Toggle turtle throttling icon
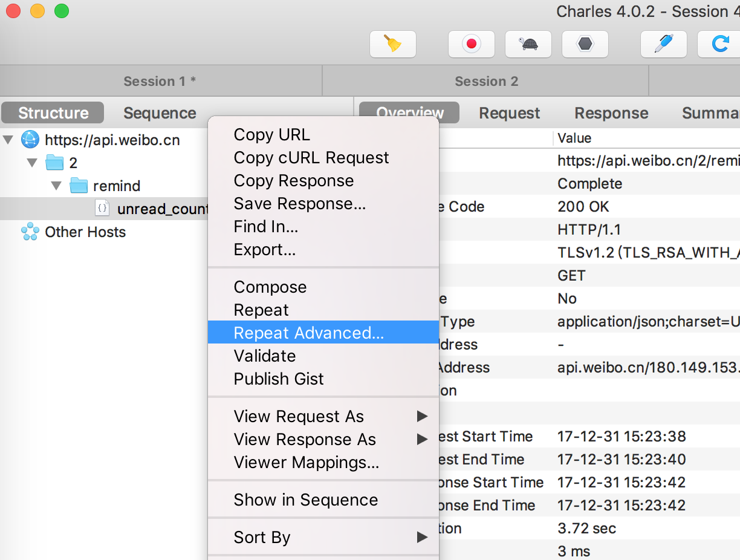740x560 pixels. point(528,44)
